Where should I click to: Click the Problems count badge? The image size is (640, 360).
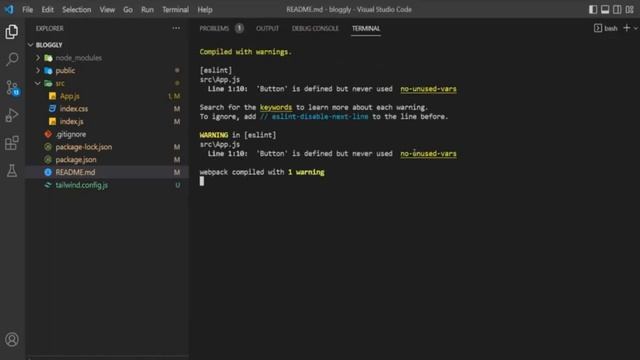pos(239,28)
